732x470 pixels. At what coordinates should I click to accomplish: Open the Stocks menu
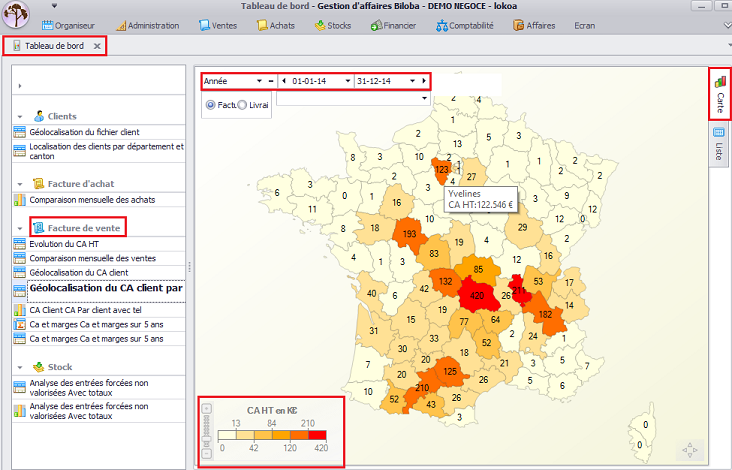click(x=333, y=26)
